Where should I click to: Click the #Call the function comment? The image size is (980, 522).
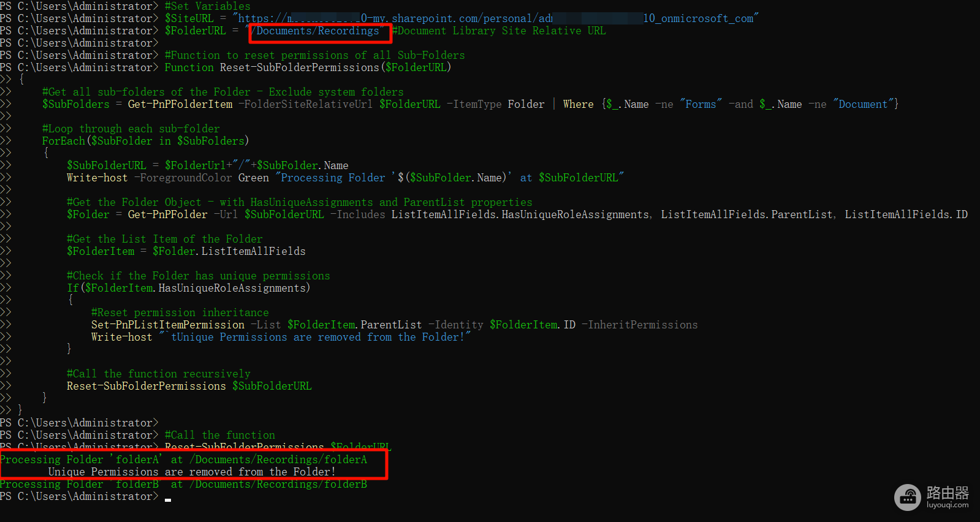coord(220,435)
